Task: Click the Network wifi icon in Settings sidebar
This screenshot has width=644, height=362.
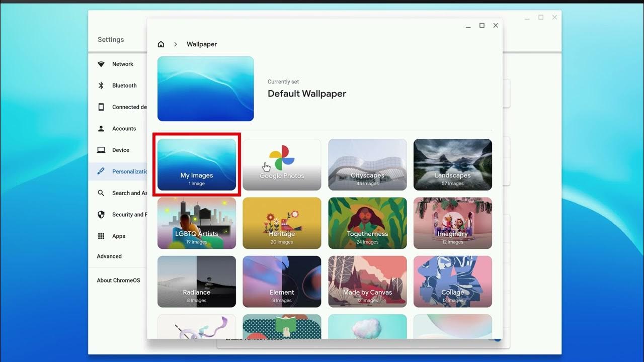Action: point(101,64)
